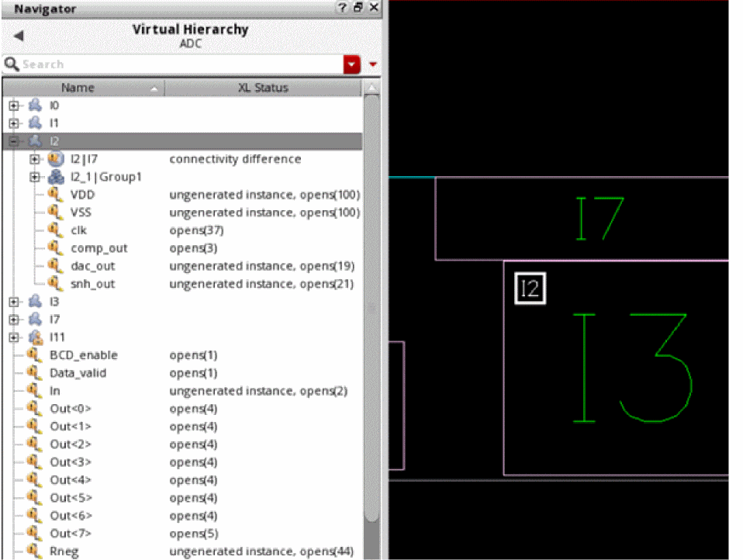Select the clk net name
The width and height of the screenshot is (743, 560).
point(78,230)
